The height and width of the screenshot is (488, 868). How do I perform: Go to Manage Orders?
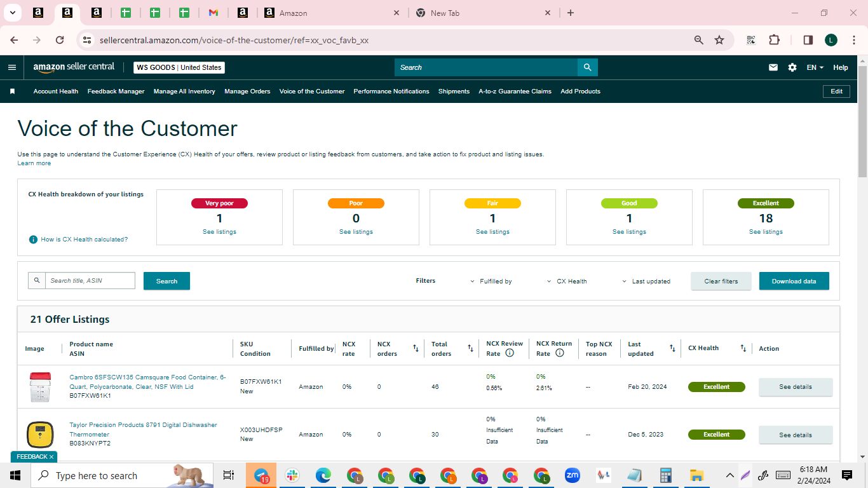247,91
